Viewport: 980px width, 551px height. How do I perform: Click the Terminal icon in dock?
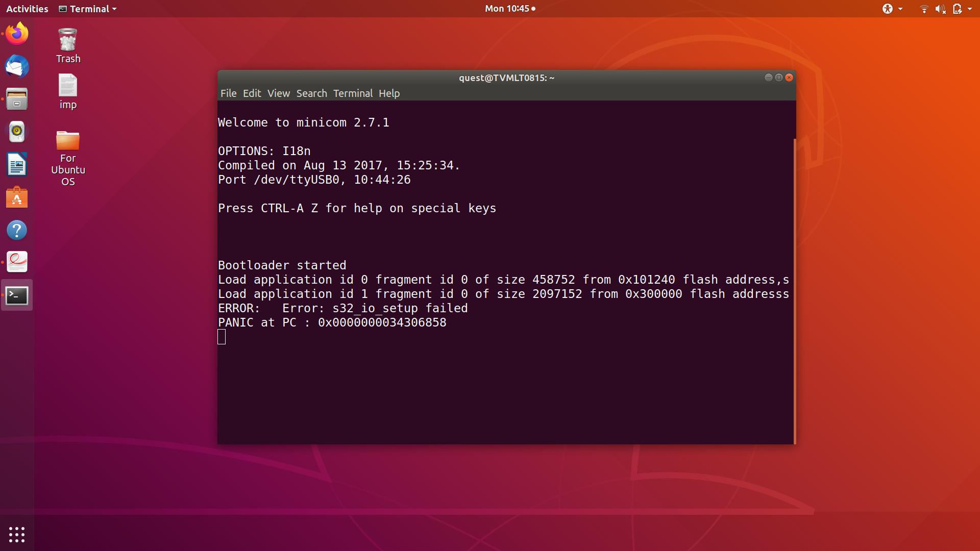(x=17, y=295)
